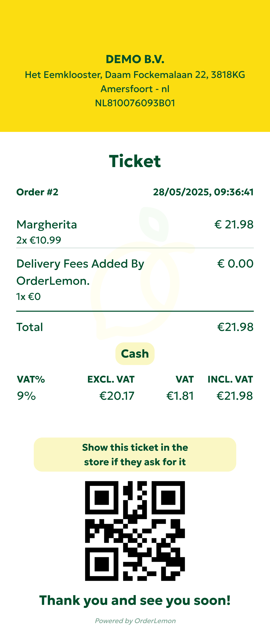Click the order date and time
The image size is (270, 644).
tap(203, 192)
